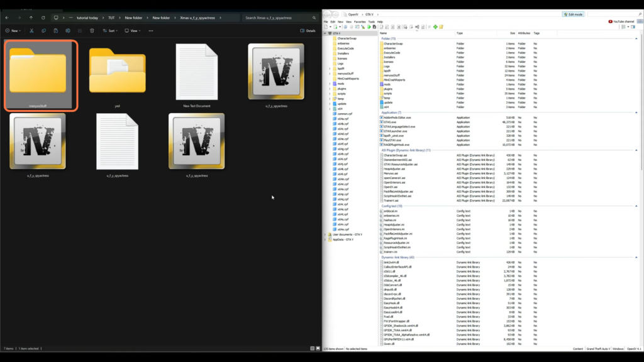
Task: Open the New dropdown in File Explorer
Action: pos(13,31)
